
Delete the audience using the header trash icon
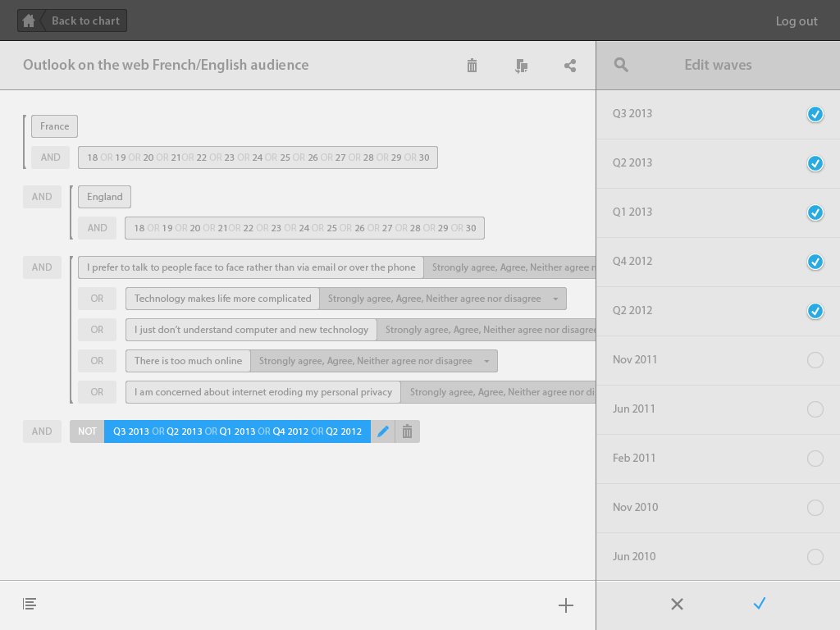(472, 66)
